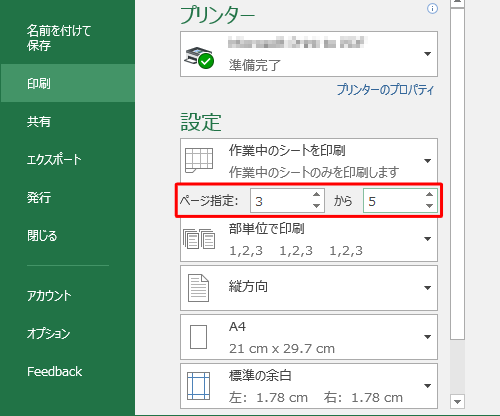Open プリンターのプロパティ link
The image size is (500, 416).
point(385,90)
